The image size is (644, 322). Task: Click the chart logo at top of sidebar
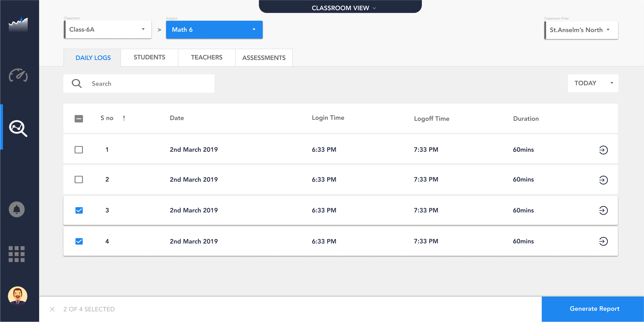pyautogui.click(x=18, y=24)
